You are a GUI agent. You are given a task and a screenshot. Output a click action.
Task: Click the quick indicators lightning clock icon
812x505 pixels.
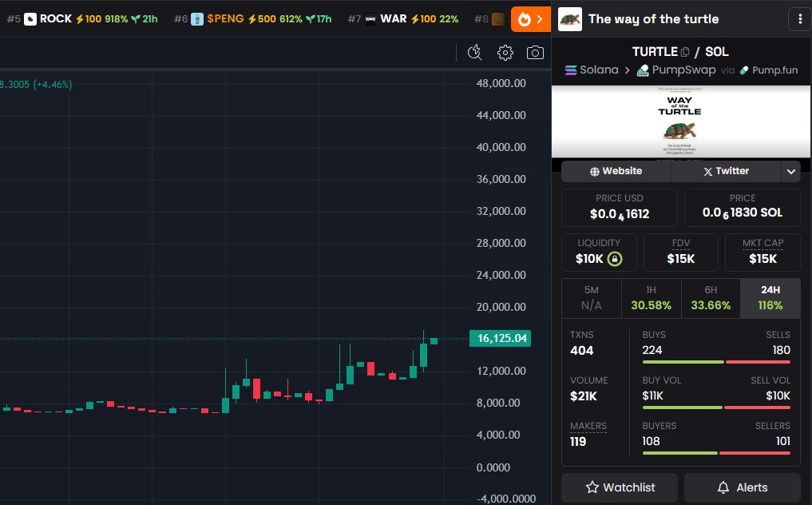click(x=474, y=53)
